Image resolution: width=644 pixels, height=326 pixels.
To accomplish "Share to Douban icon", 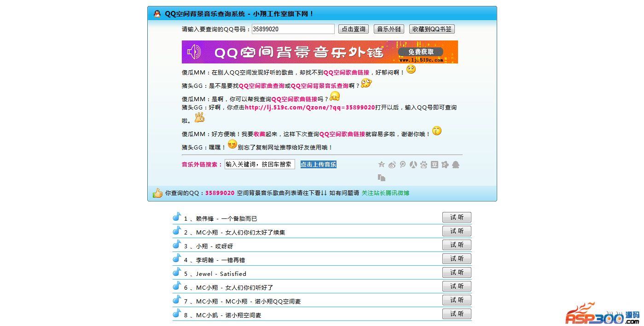I will point(434,165).
